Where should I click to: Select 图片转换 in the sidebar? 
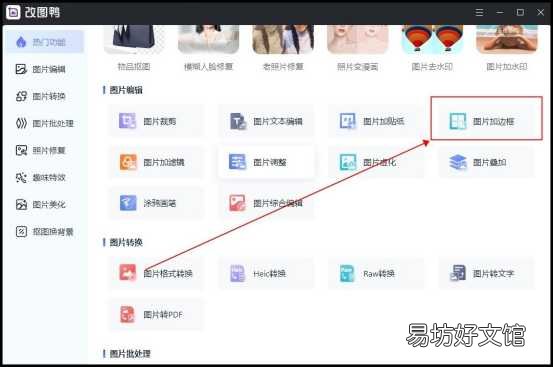45,96
